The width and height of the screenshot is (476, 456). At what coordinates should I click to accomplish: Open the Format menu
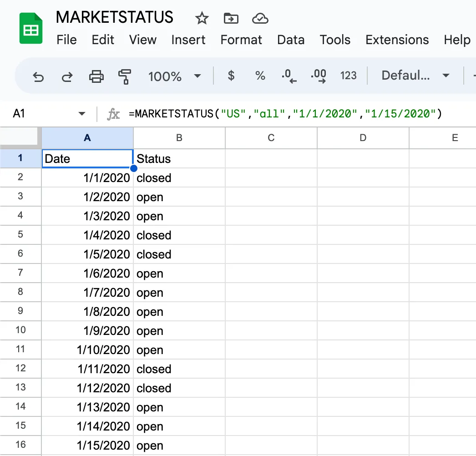coord(241,40)
